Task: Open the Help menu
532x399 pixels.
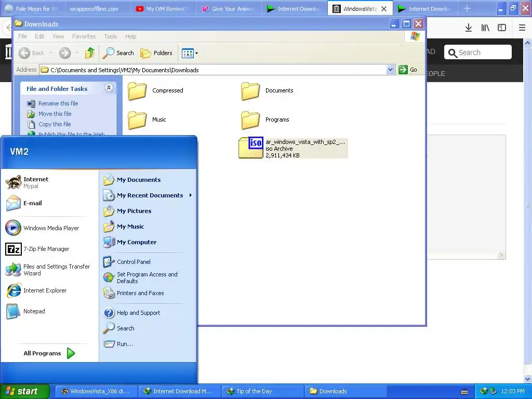Action: click(130, 36)
